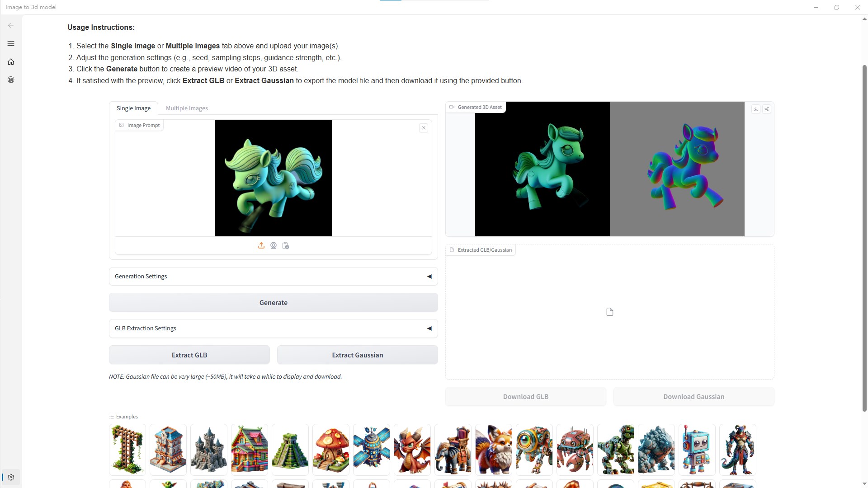Download the generated 3D asset video
This screenshot has height=488, width=868.
[755, 109]
